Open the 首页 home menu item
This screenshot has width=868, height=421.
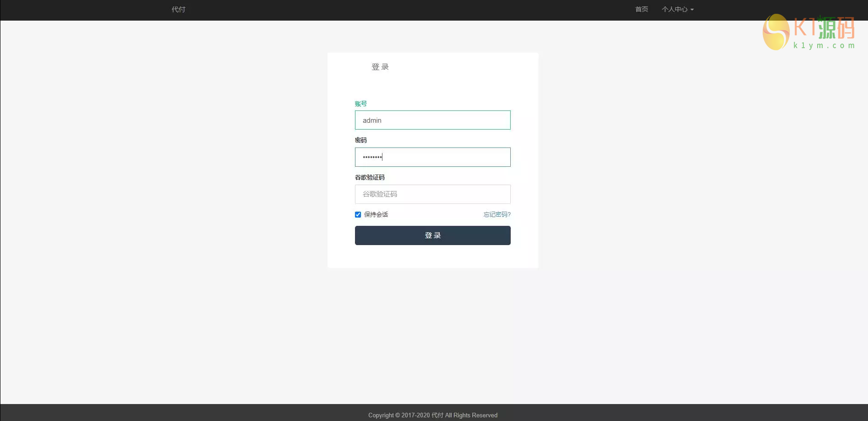tap(641, 9)
